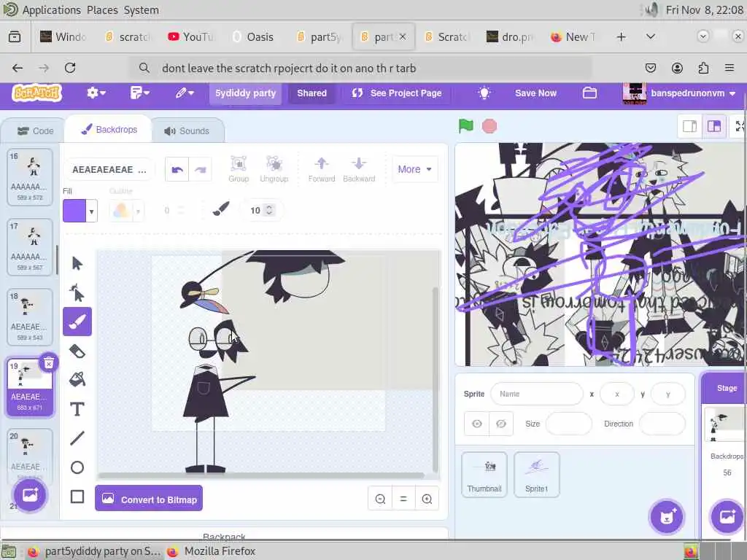Delete backdrop 19 with trash icon

49,363
